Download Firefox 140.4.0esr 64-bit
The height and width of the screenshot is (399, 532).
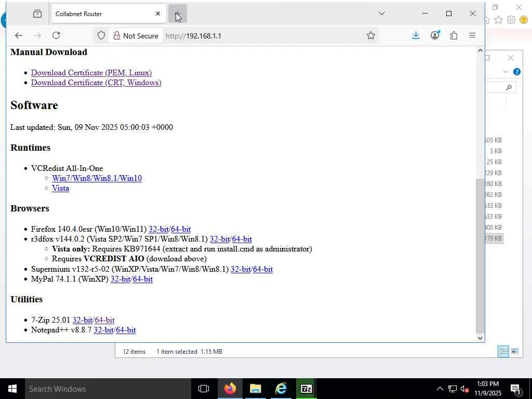[180, 229]
